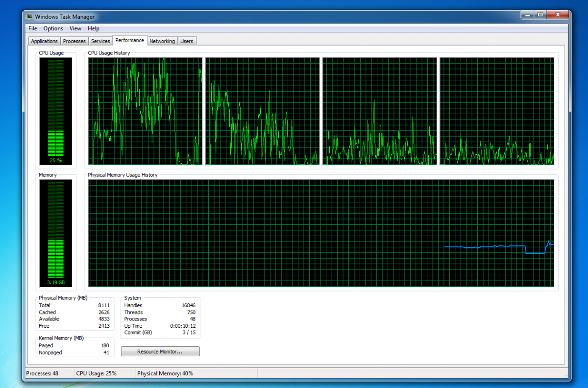Click the Handles value 16846
Image resolution: width=588 pixels, height=388 pixels.
[188, 305]
